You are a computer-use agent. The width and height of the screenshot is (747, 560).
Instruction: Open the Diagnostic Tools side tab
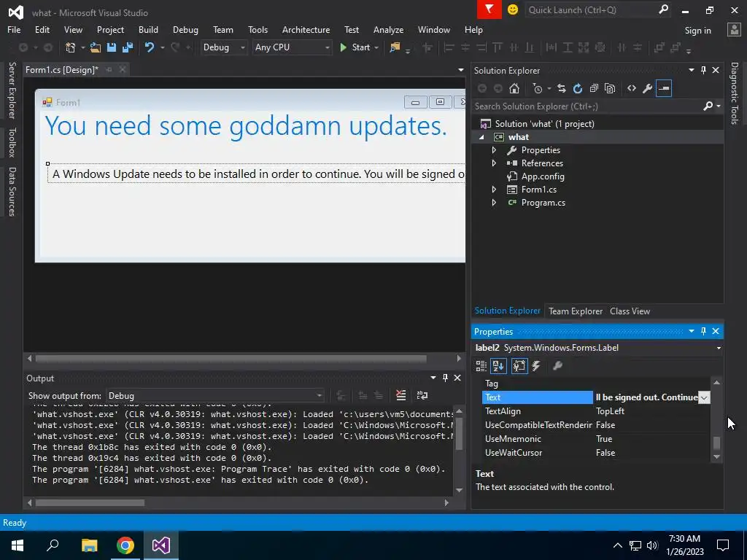[x=735, y=93]
